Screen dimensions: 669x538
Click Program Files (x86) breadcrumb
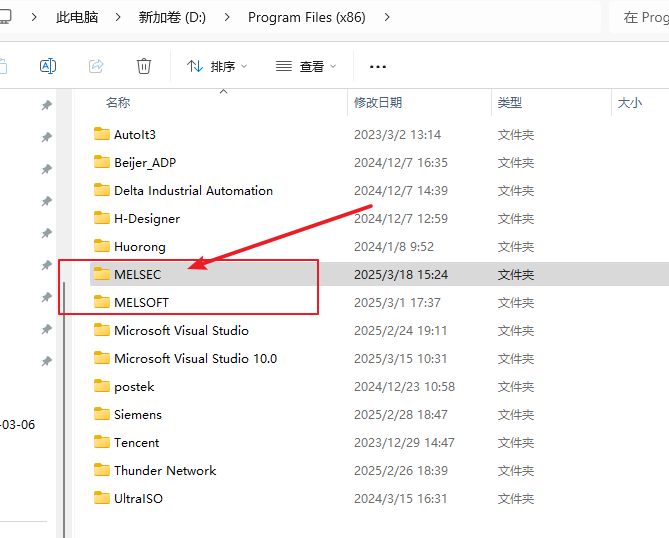pyautogui.click(x=307, y=17)
